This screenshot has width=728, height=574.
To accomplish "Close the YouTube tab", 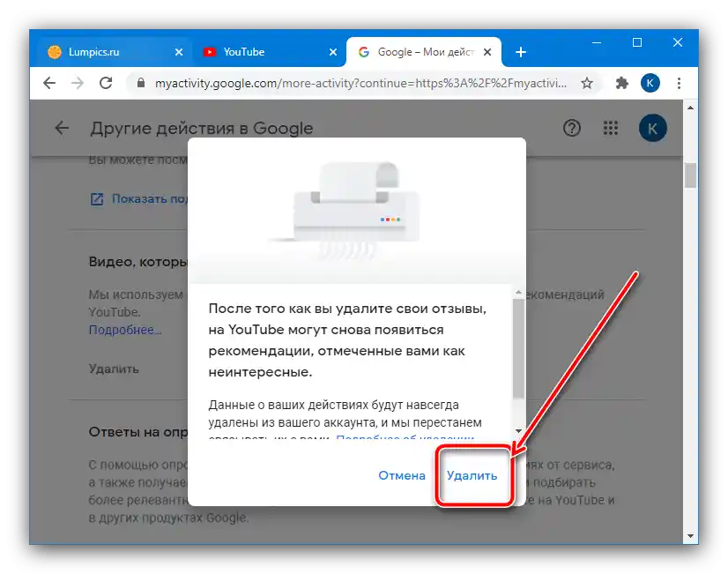I will click(333, 52).
